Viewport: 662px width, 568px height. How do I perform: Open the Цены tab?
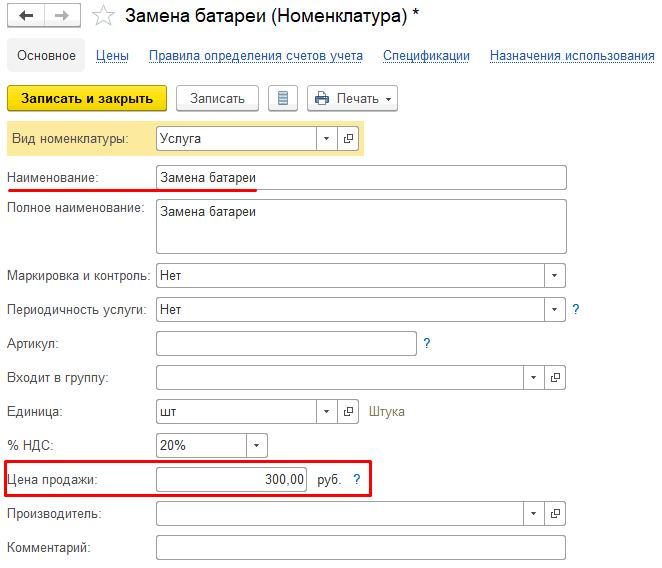(x=112, y=56)
